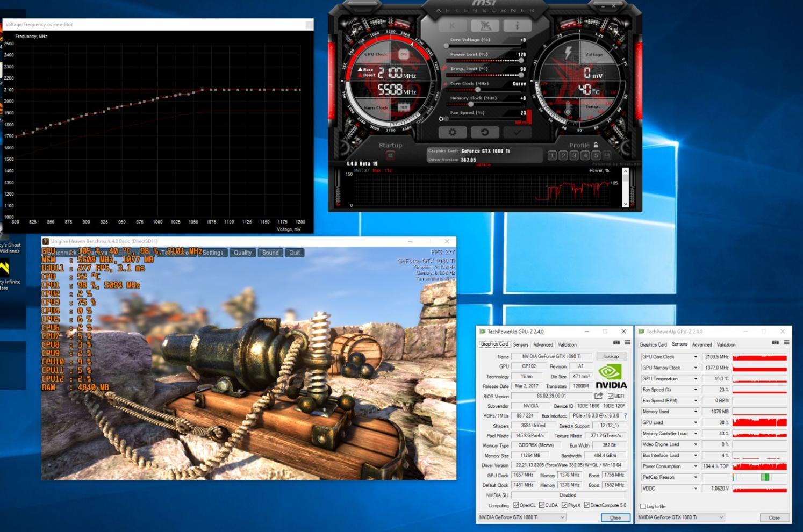Click the BIOS export arrow icon in GPU-Z
The height and width of the screenshot is (532, 803).
coord(598,396)
